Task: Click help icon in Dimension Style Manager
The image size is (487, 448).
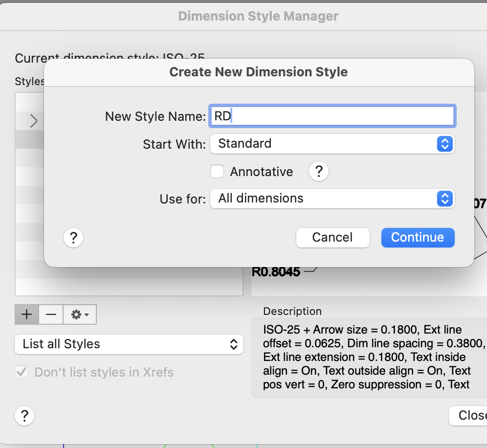Action: [24, 416]
